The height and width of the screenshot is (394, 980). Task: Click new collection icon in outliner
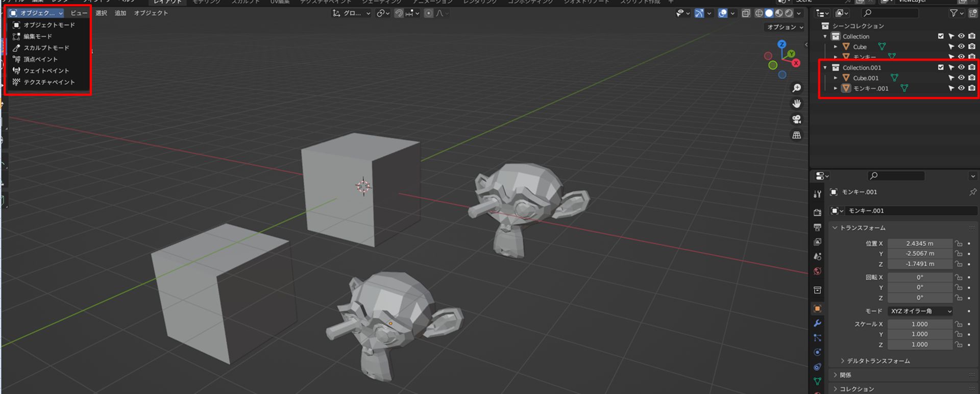(973, 13)
